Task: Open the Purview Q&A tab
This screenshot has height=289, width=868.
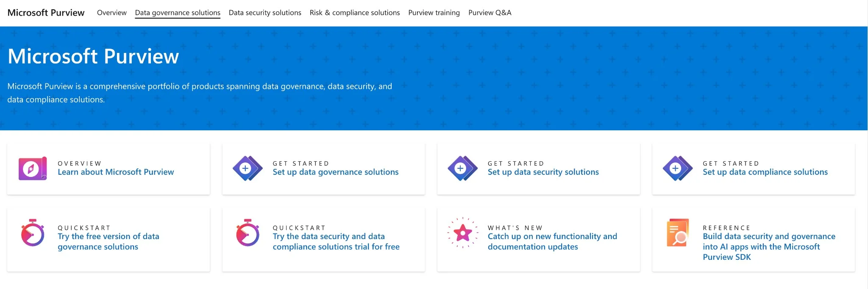Action: click(490, 13)
